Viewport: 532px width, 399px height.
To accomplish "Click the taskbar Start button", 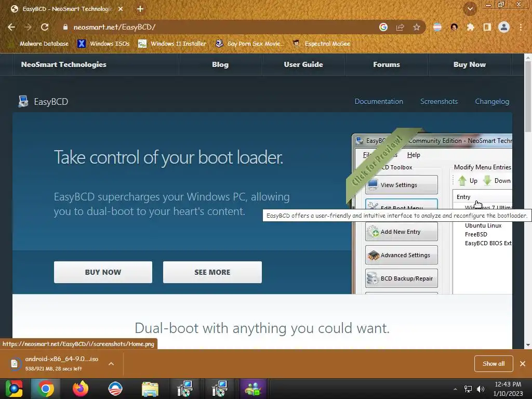I will click(x=14, y=389).
